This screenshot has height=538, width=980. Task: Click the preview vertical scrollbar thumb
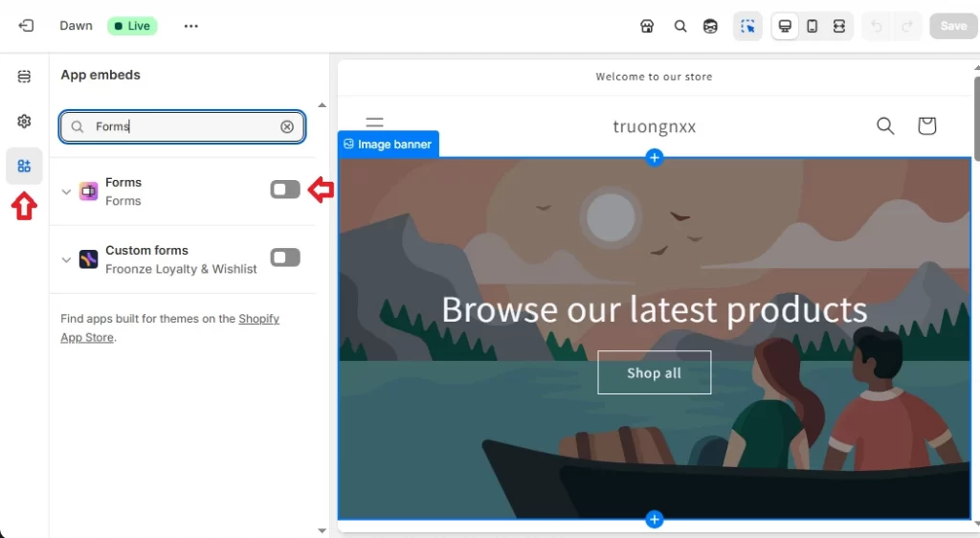click(976, 118)
